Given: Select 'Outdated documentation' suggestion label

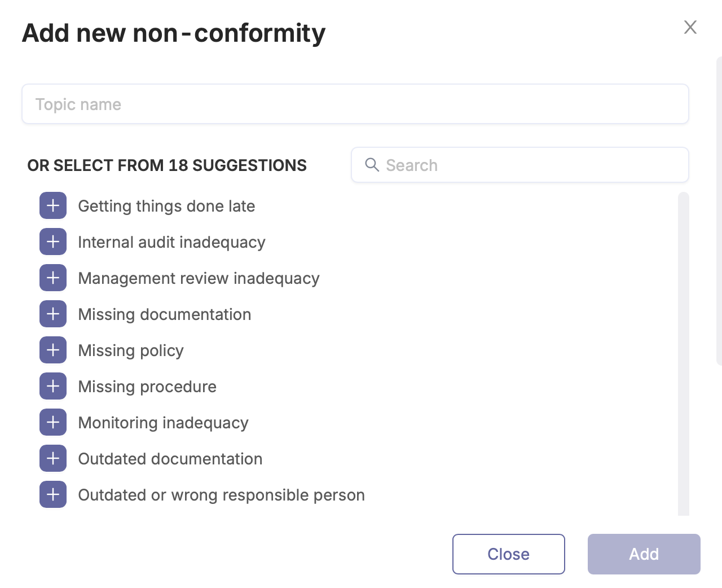Looking at the screenshot, I should coord(170,459).
